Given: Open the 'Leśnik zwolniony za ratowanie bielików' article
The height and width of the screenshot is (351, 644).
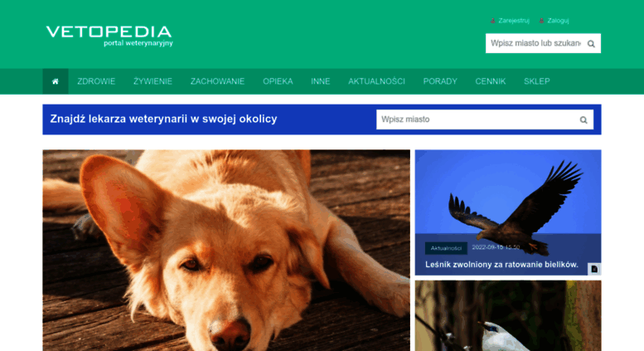Looking at the screenshot, I should [501, 265].
